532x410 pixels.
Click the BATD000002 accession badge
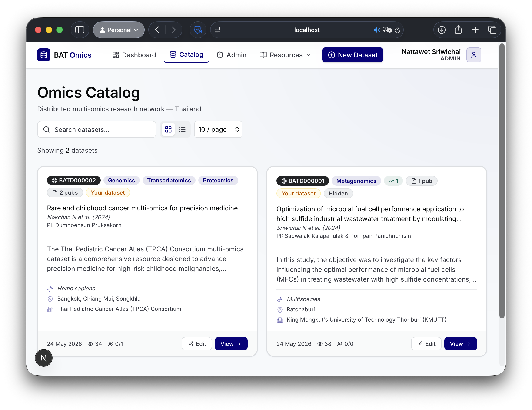point(74,180)
